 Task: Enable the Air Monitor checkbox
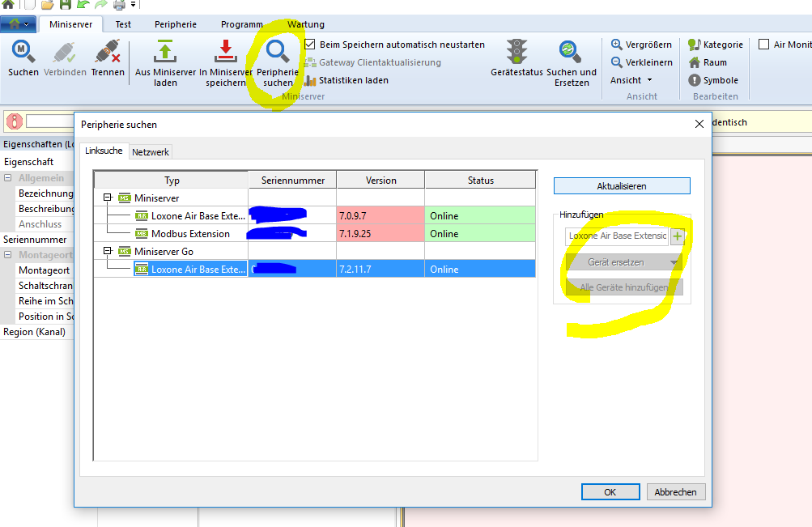(763, 45)
